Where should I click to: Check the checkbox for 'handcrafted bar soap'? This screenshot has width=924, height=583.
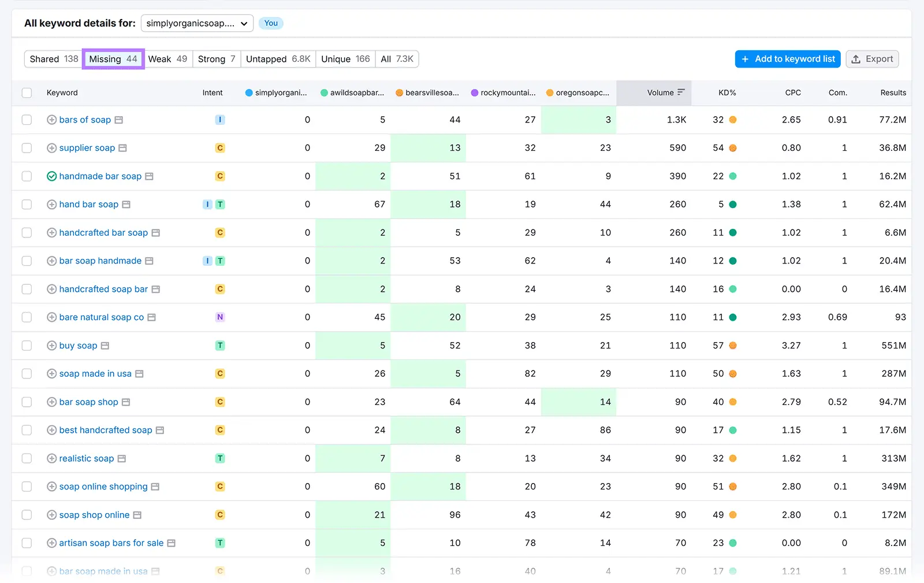(x=27, y=232)
